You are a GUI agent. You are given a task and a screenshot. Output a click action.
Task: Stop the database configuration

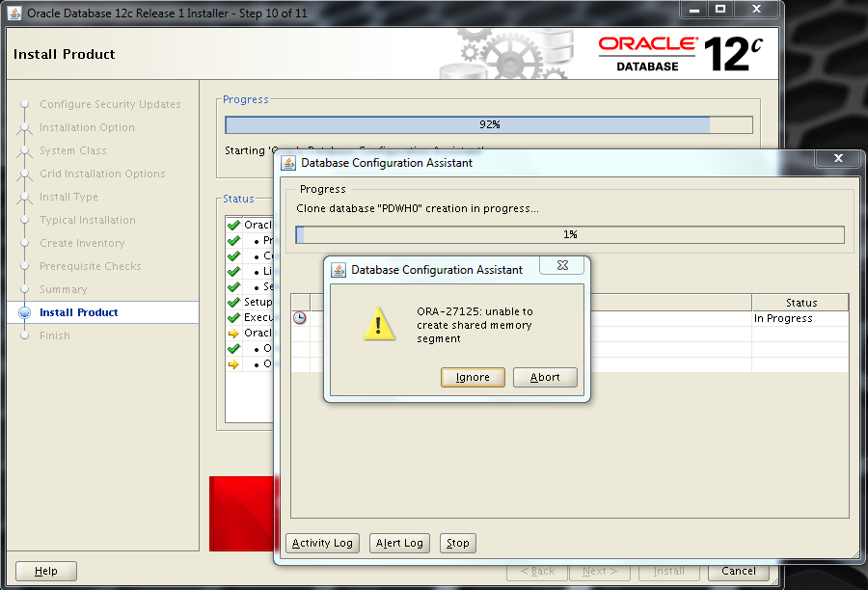(x=458, y=543)
